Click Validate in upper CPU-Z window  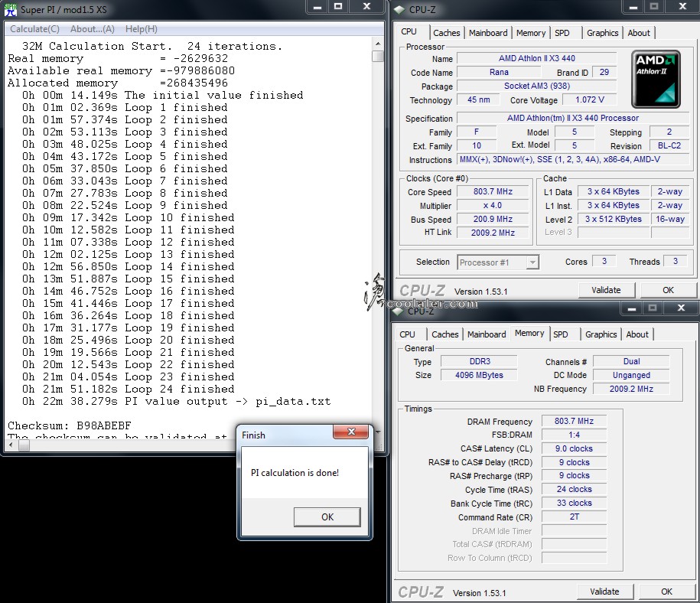pos(606,290)
